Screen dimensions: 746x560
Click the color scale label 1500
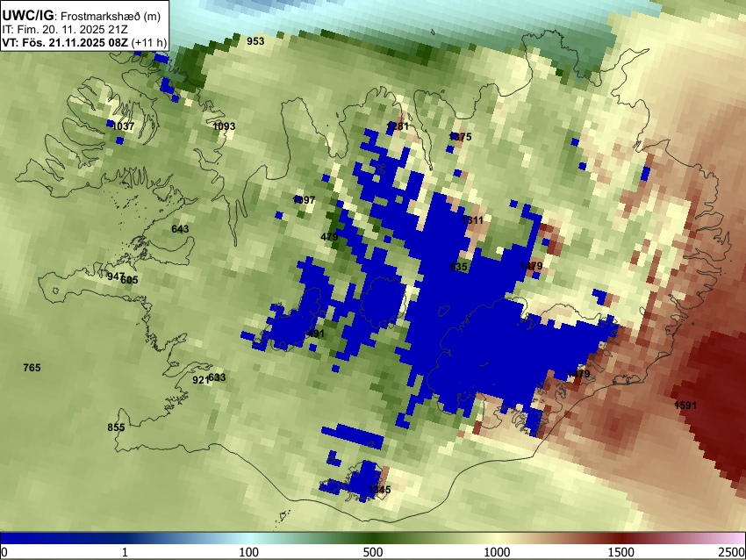621,552
